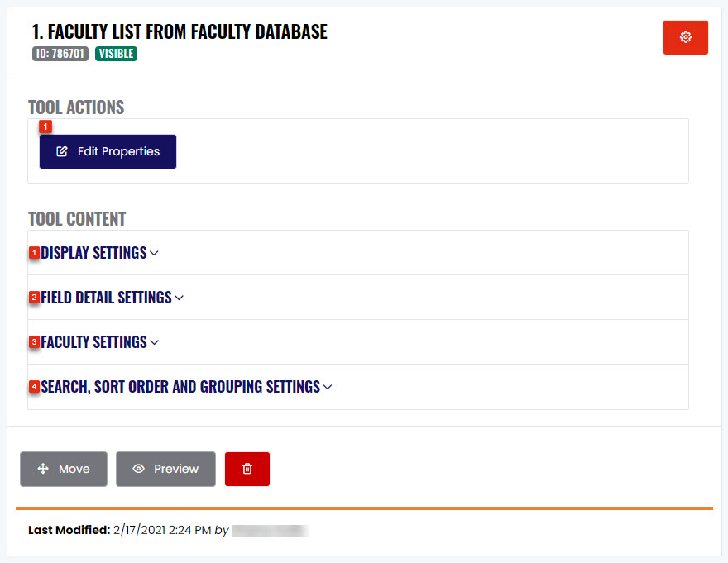Click red badge 1 beside Display Settings
This screenshot has width=728, height=563.
click(x=35, y=253)
